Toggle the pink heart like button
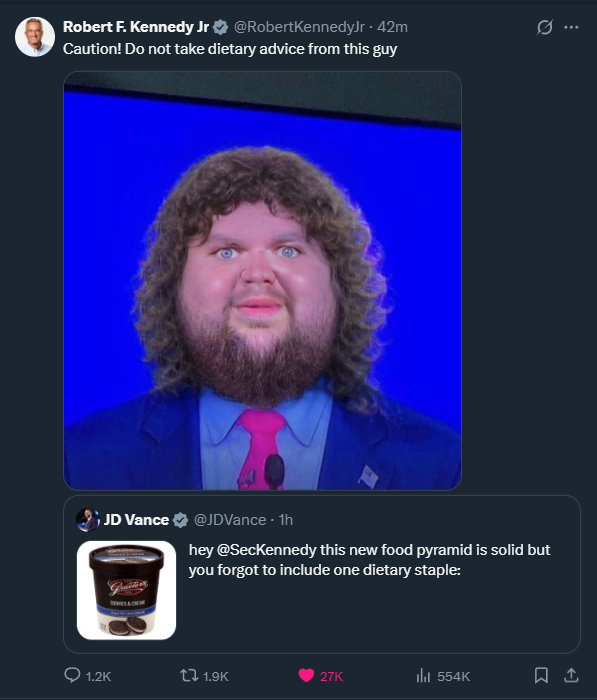This screenshot has height=700, width=597. pyautogui.click(x=306, y=675)
